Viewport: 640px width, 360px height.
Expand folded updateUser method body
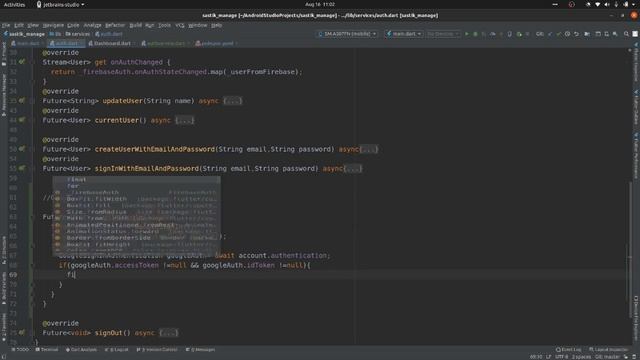[233, 101]
